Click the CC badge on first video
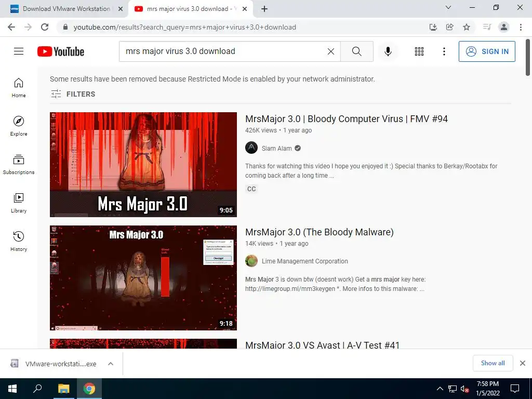 251,189
